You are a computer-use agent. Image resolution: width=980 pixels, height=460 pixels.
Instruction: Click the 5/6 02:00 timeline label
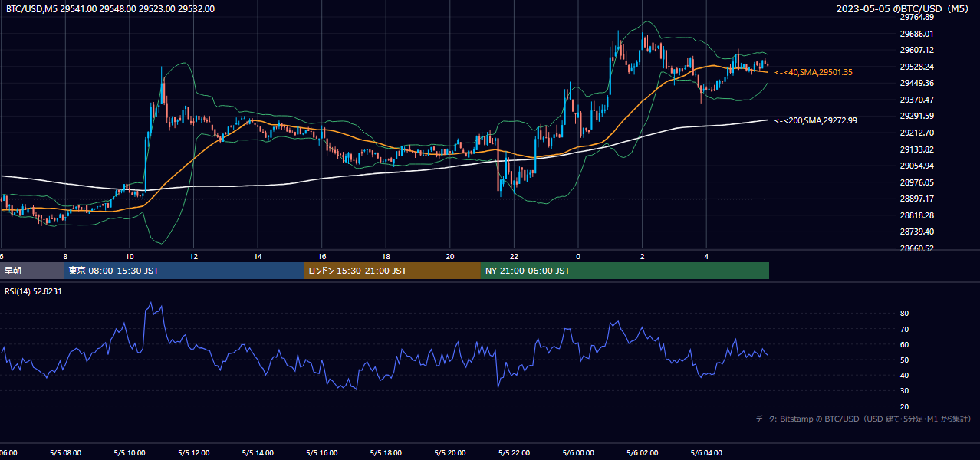tap(643, 453)
